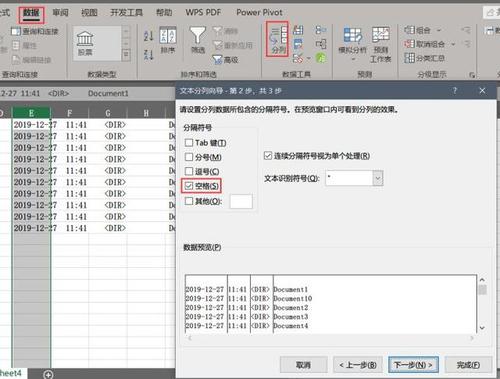Click Document4 in the data preview
Image resolution: width=500 pixels, height=379 pixels.
click(x=291, y=326)
